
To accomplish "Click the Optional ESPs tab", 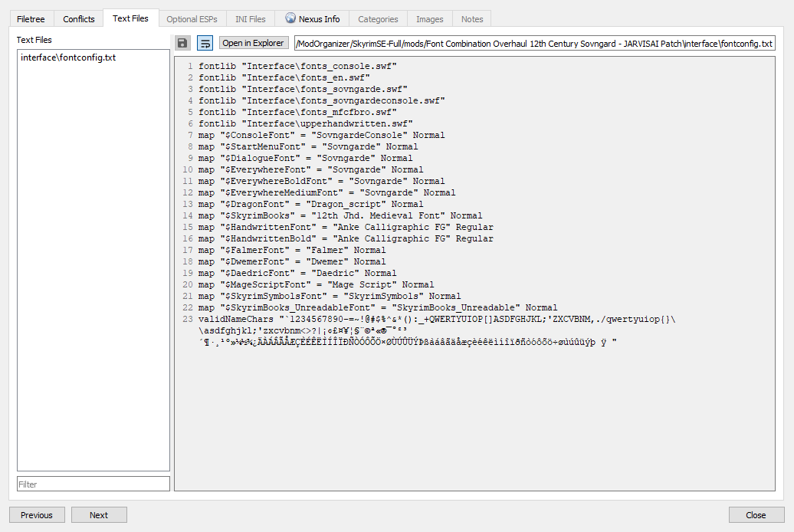I will [x=192, y=18].
